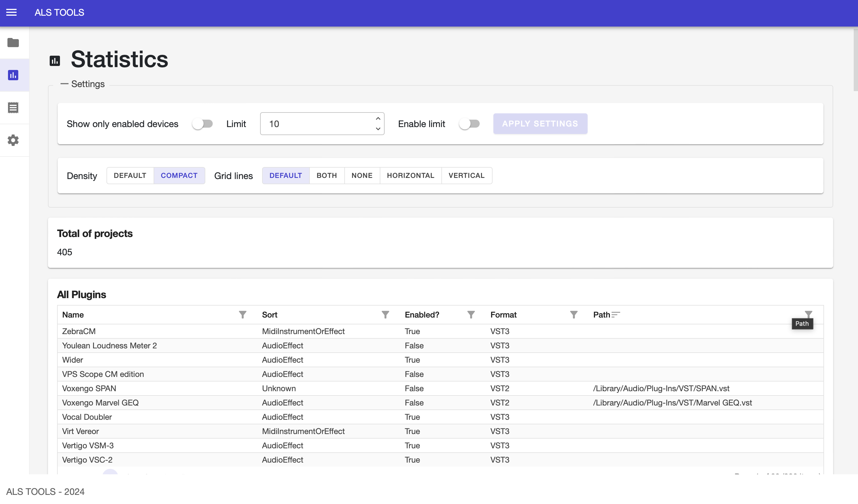The width and height of the screenshot is (858, 504).
Task: Set Density to Compact
Action: (x=179, y=175)
